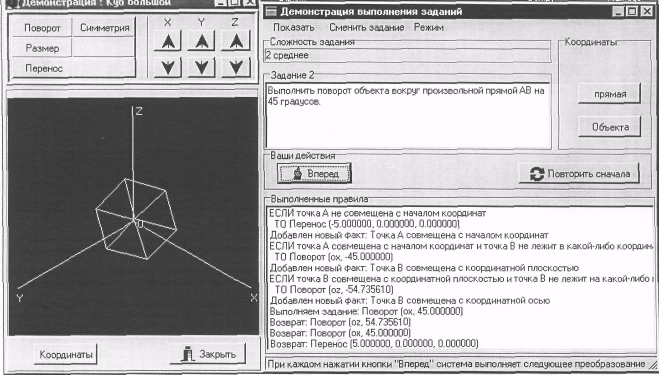Click the Z axis up arrow

tap(236, 41)
